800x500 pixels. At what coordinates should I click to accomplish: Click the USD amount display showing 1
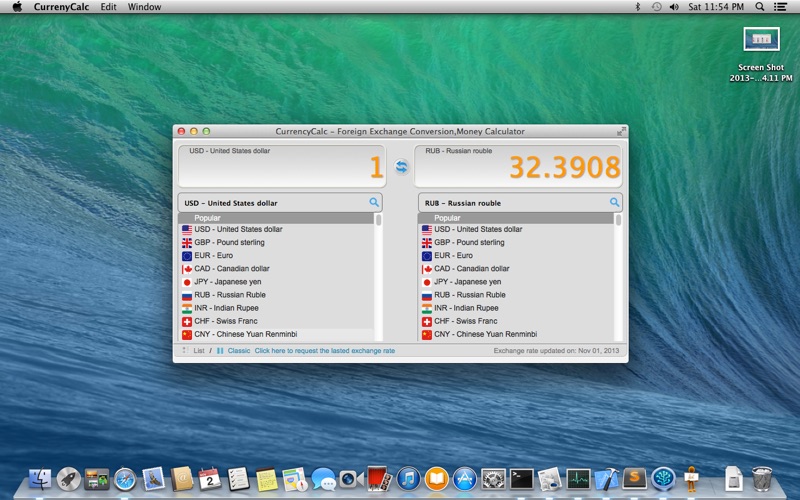click(x=282, y=166)
